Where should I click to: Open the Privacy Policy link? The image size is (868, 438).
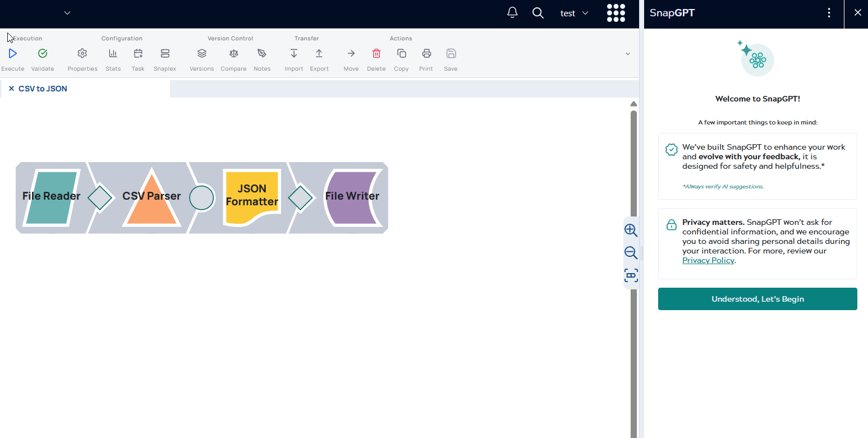click(708, 260)
